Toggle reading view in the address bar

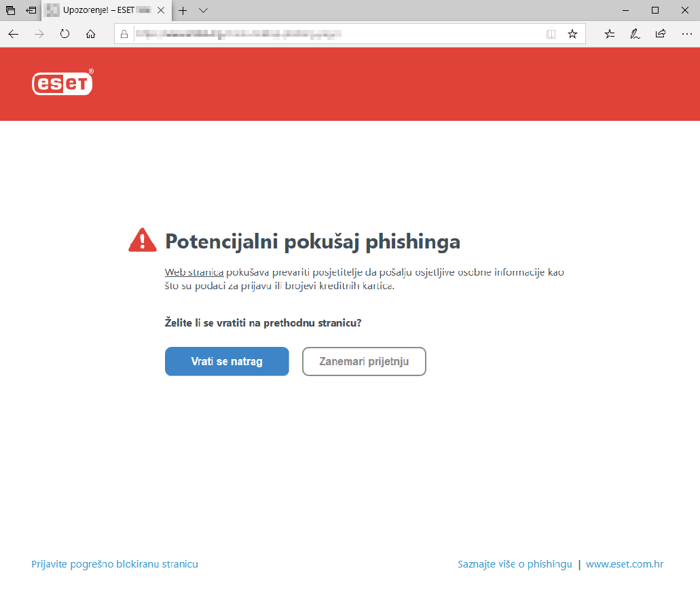point(551,33)
